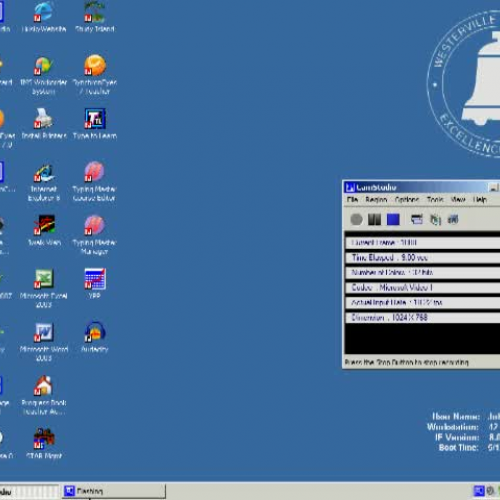Click the toggle view icon in CamStudio toolbar
This screenshot has width=500, height=500.
[417, 219]
